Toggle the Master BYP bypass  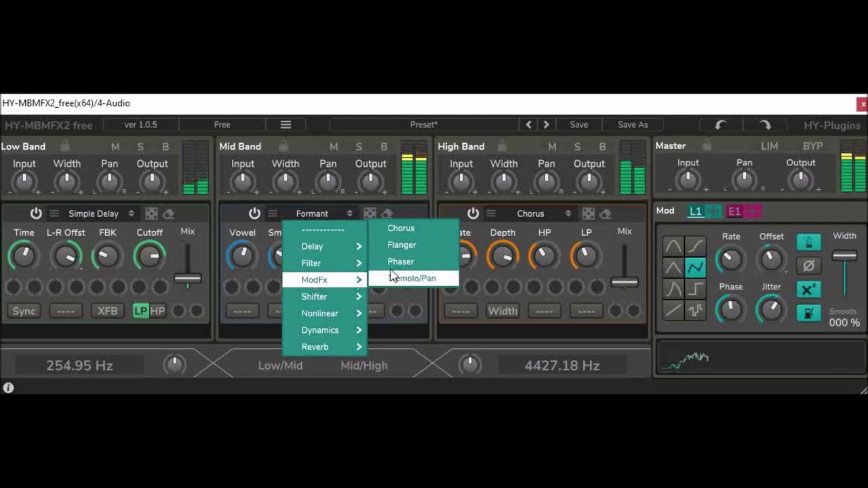(x=812, y=146)
